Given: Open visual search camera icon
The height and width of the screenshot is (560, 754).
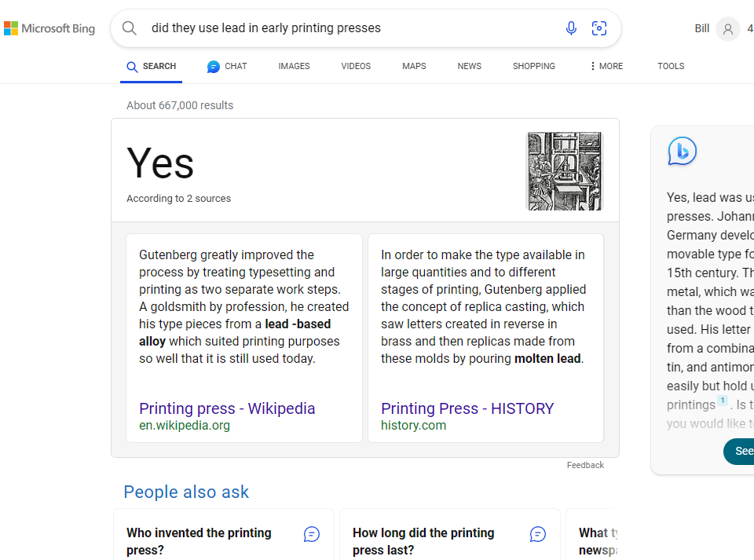Looking at the screenshot, I should [x=599, y=28].
